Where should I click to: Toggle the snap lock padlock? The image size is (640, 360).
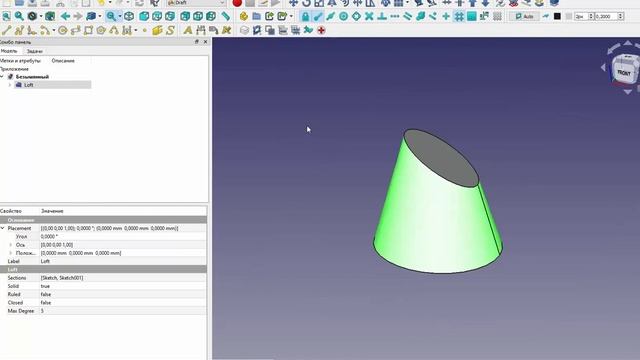(305, 16)
